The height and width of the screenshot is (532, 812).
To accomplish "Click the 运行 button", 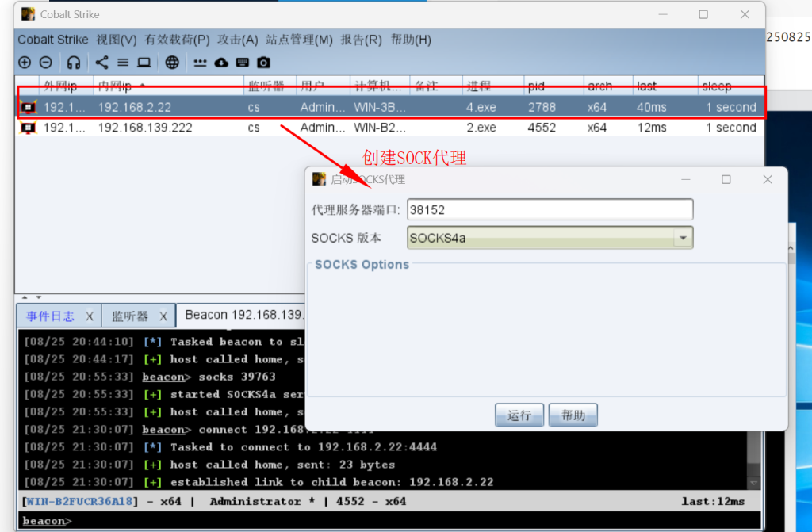I will tap(519, 415).
